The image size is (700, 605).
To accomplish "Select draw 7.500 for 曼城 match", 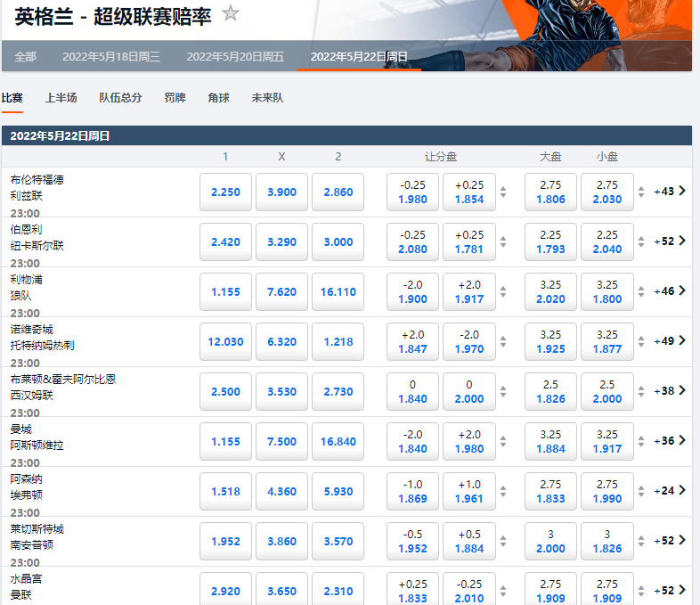I will (x=281, y=442).
